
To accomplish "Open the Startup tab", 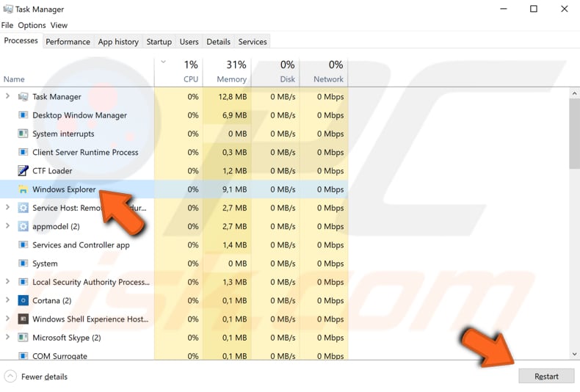I will coord(159,42).
